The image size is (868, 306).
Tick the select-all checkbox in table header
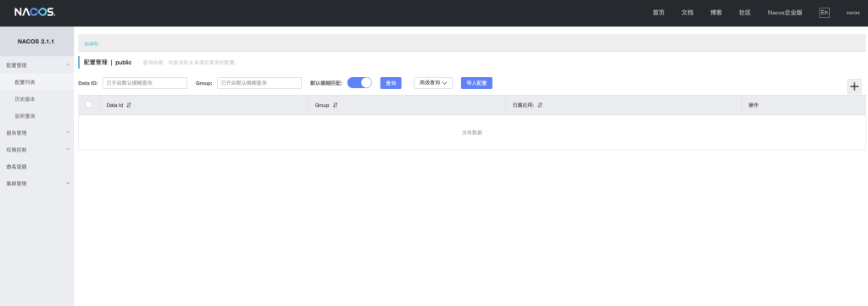(88, 104)
